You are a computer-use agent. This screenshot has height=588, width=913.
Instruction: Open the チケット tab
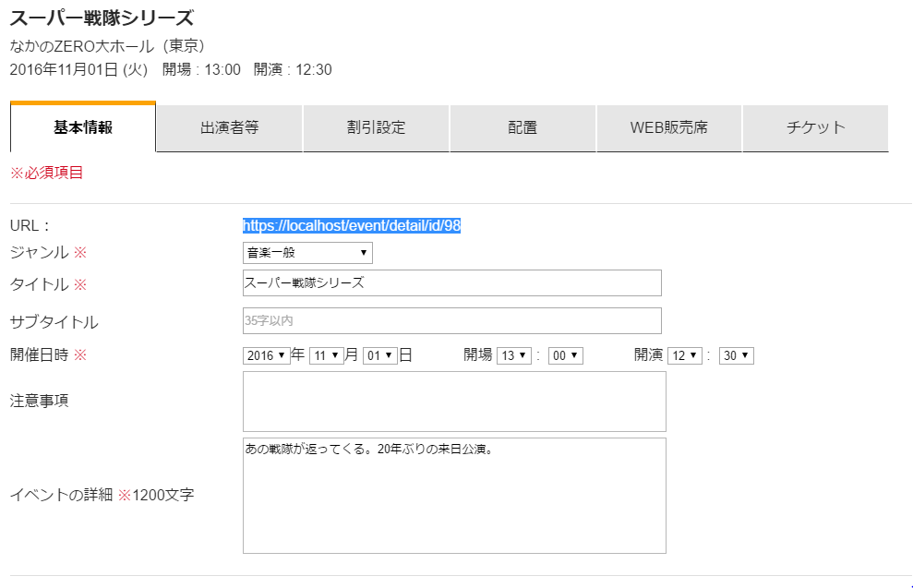pos(815,129)
